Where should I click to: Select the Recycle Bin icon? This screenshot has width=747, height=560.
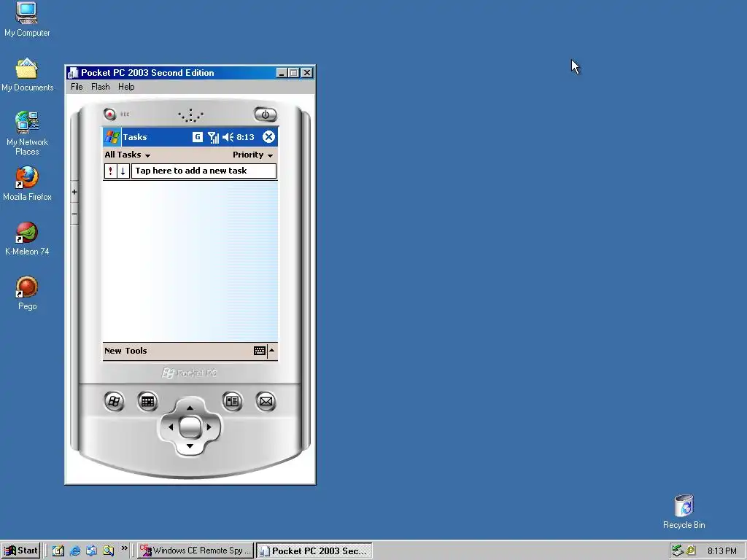pos(684,512)
